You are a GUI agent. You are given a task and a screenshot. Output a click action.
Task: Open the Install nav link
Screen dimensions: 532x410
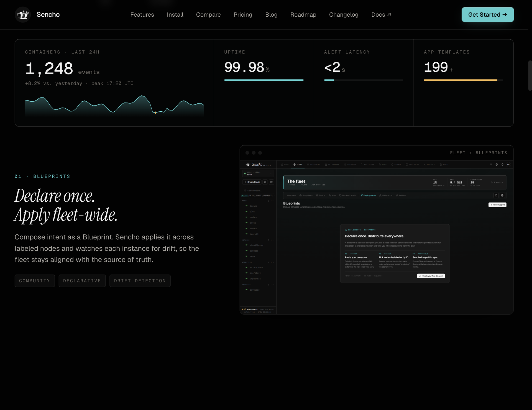click(175, 15)
